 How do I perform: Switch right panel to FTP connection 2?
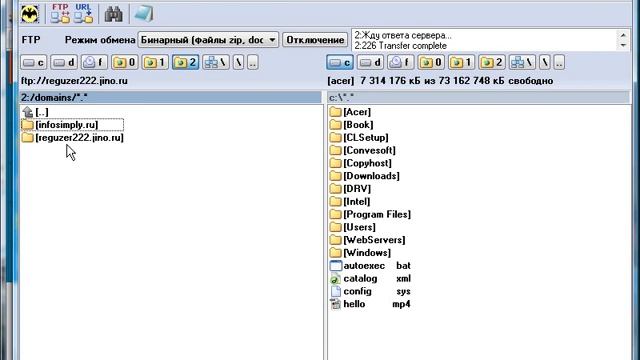click(x=492, y=62)
